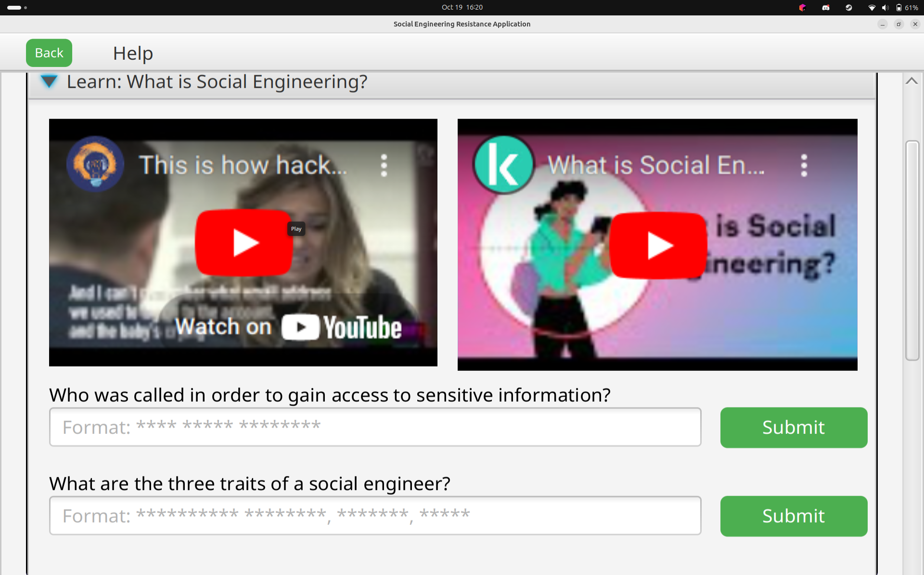
Task: Submit the 'Who was called' answer
Action: (x=793, y=428)
